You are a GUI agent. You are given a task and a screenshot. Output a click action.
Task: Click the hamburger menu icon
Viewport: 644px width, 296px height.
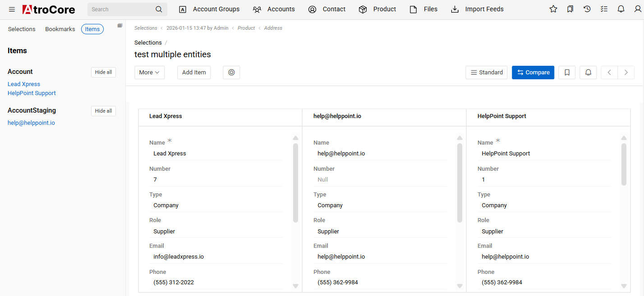12,9
